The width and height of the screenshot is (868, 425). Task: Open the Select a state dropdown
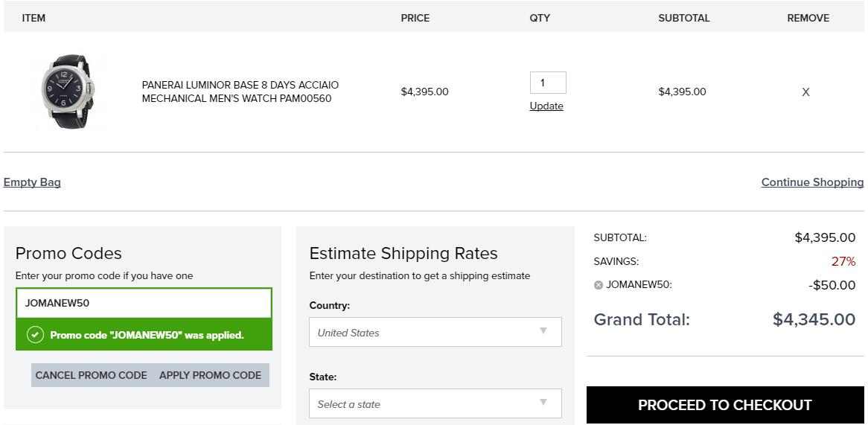click(x=435, y=403)
